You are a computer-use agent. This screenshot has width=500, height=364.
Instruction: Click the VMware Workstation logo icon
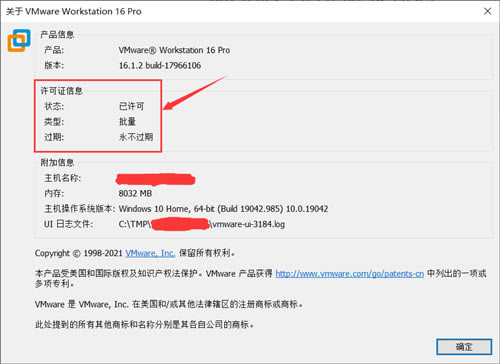(x=19, y=40)
